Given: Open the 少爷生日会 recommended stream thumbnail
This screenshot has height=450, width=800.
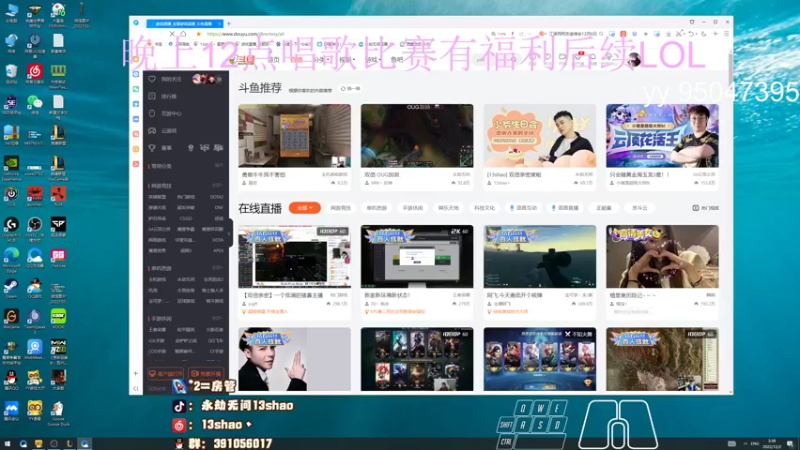Looking at the screenshot, I should pos(540,136).
